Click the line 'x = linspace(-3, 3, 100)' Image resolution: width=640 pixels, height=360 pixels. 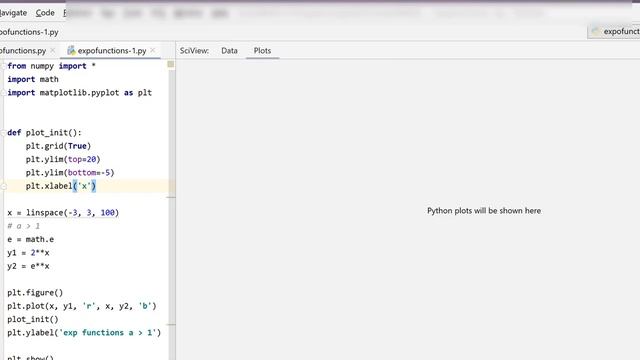[63, 213]
